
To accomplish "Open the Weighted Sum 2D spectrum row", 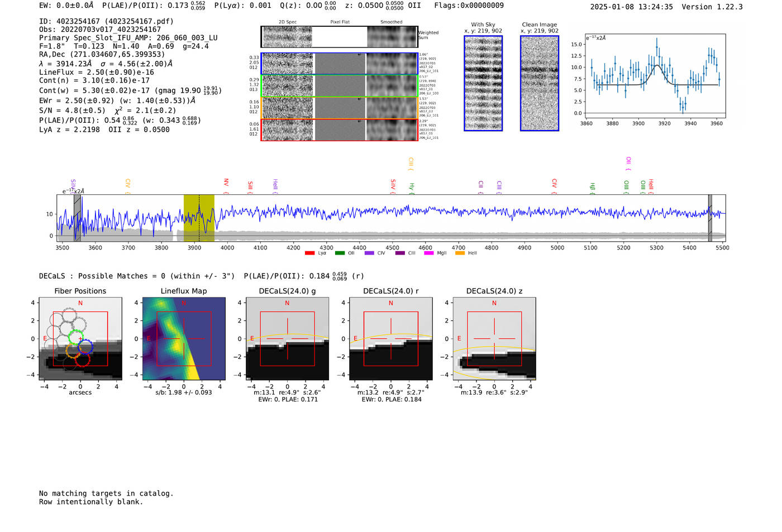I will pos(339,37).
